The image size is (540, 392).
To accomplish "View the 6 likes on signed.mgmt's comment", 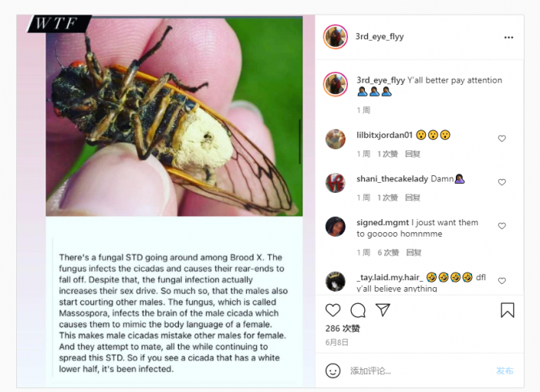I will coord(388,252).
